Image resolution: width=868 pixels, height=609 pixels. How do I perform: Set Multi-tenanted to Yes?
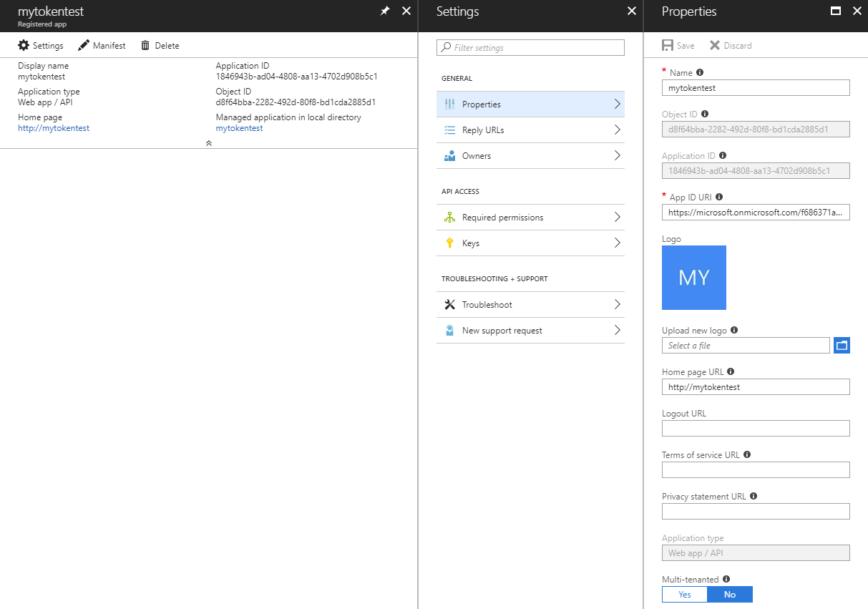tap(684, 594)
